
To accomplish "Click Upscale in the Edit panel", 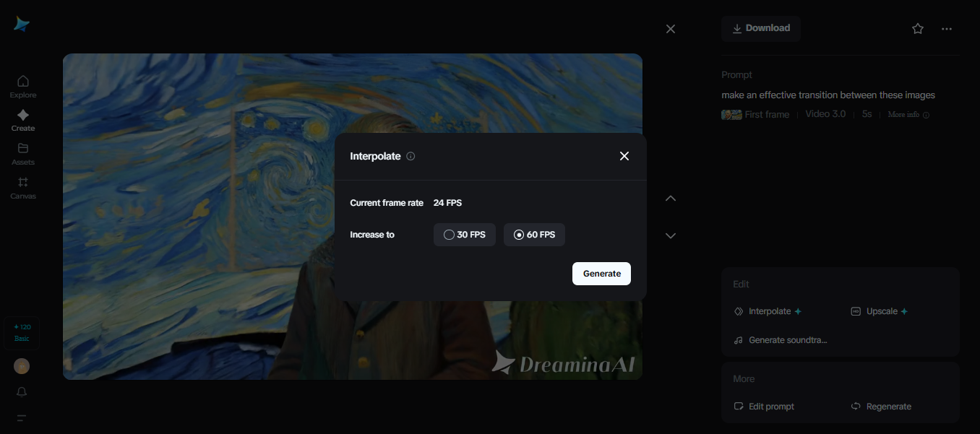I will click(x=880, y=311).
